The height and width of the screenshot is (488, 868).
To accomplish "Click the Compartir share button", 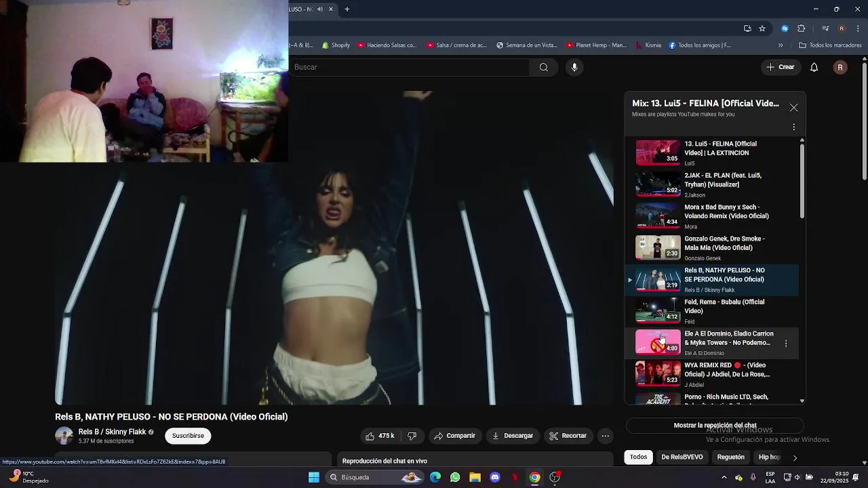I will pos(455,436).
